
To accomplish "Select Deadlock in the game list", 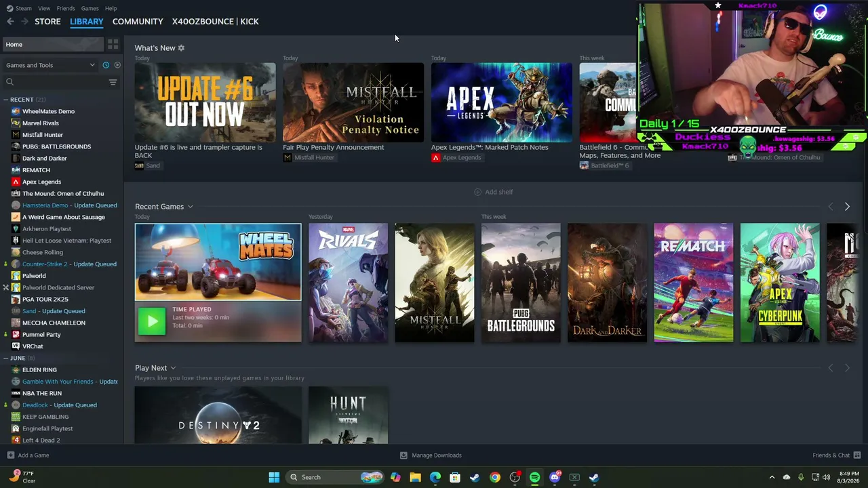I will [60, 405].
